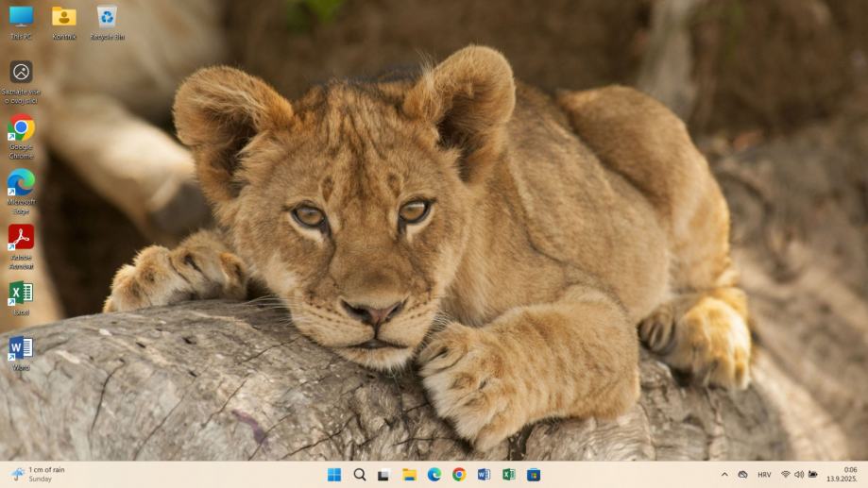Open Task View from the taskbar

point(384,475)
